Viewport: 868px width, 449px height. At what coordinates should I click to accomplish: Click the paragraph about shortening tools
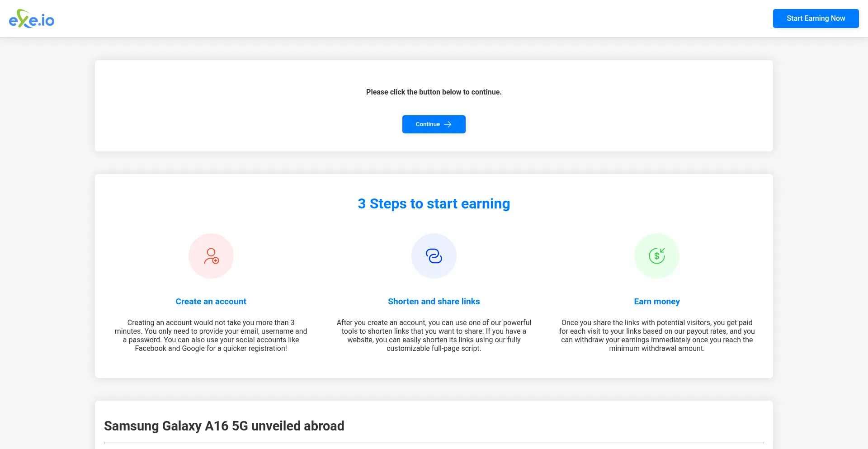(434, 336)
